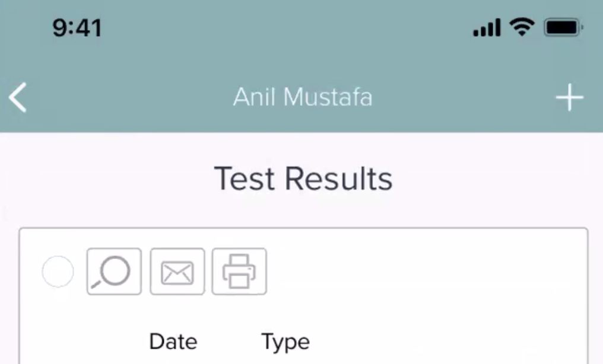Viewport: 603px width, 364px height.
Task: Click the Date column header
Action: coord(173,341)
